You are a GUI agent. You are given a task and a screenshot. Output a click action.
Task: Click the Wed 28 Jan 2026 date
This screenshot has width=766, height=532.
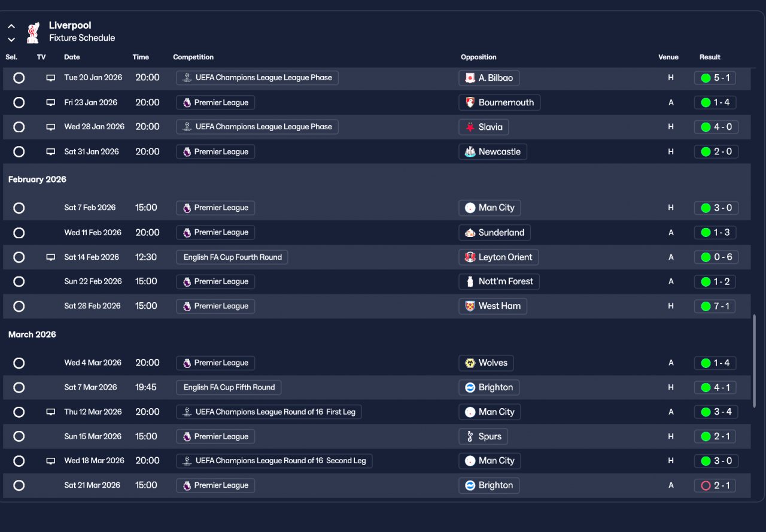95,127
